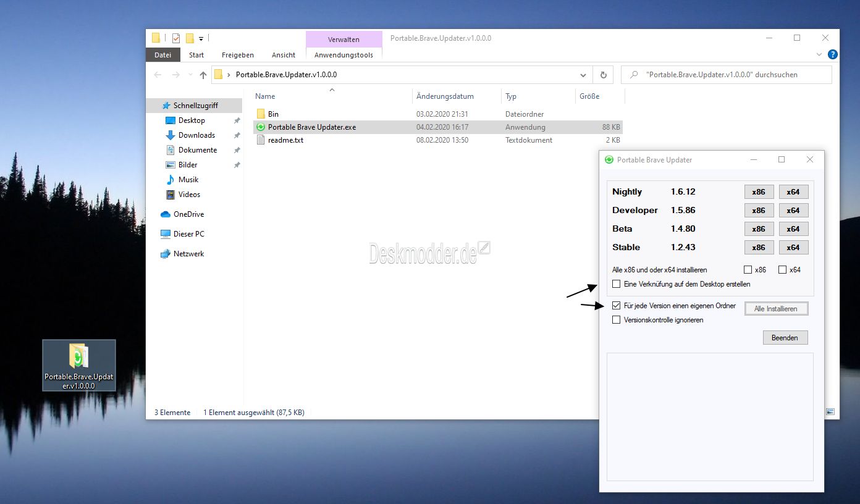Image resolution: width=860 pixels, height=504 pixels.
Task: Open Downloads in the navigation pane
Action: click(x=196, y=135)
